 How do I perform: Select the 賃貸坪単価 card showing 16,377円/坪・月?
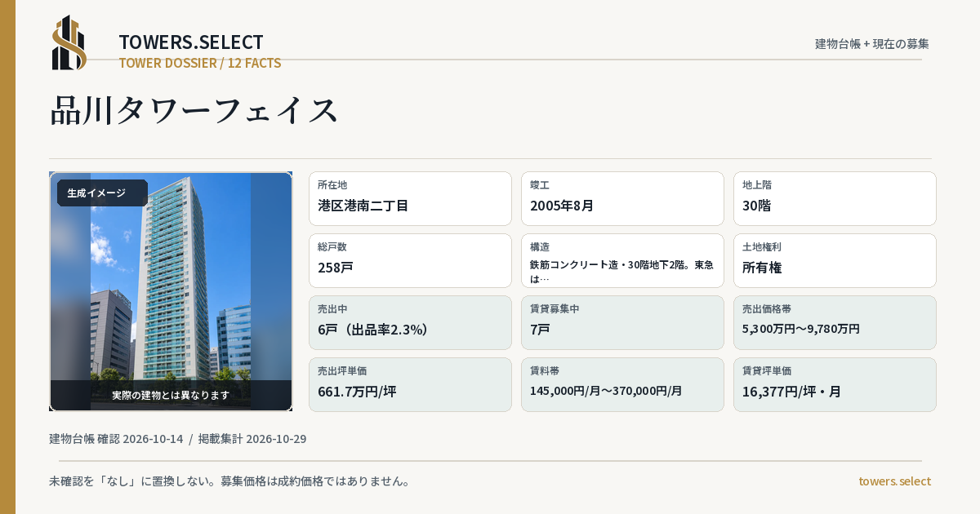click(x=835, y=384)
